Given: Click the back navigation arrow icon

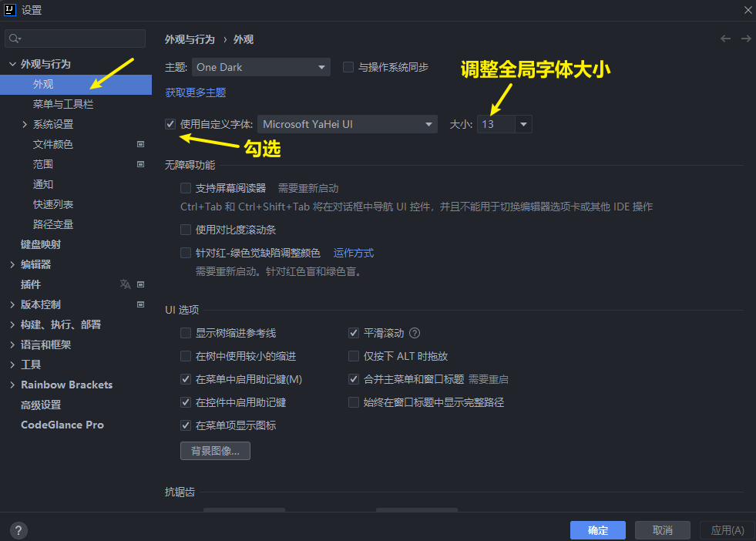Looking at the screenshot, I should (x=725, y=39).
